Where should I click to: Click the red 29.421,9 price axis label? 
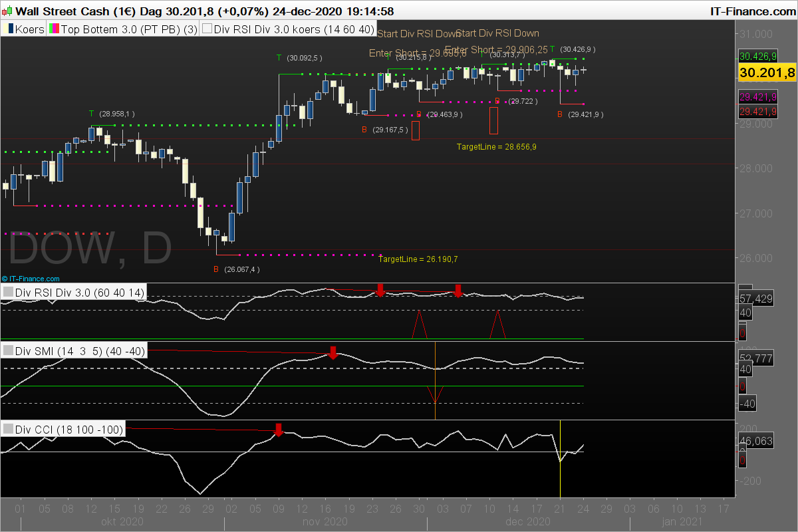tap(757, 111)
